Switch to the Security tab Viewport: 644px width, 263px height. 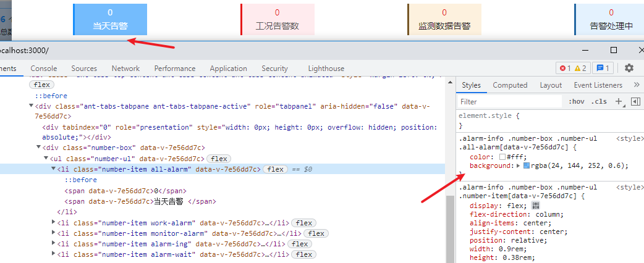[x=275, y=69]
